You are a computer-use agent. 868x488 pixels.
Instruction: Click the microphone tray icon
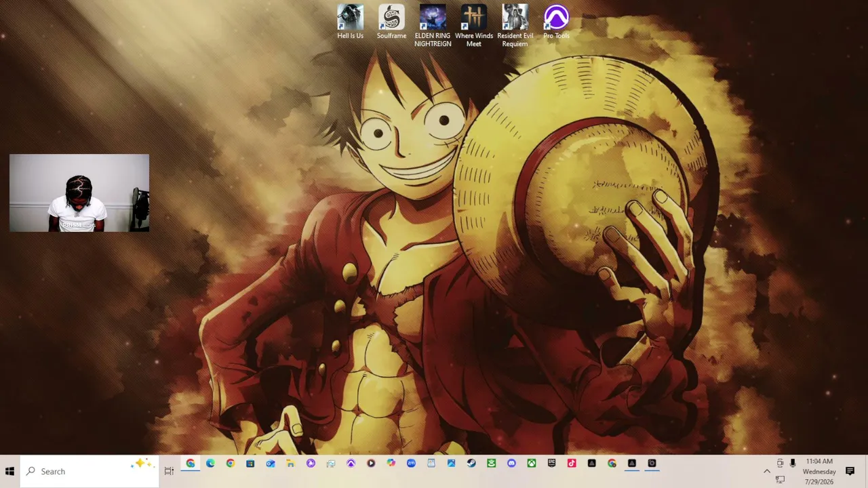(x=793, y=463)
